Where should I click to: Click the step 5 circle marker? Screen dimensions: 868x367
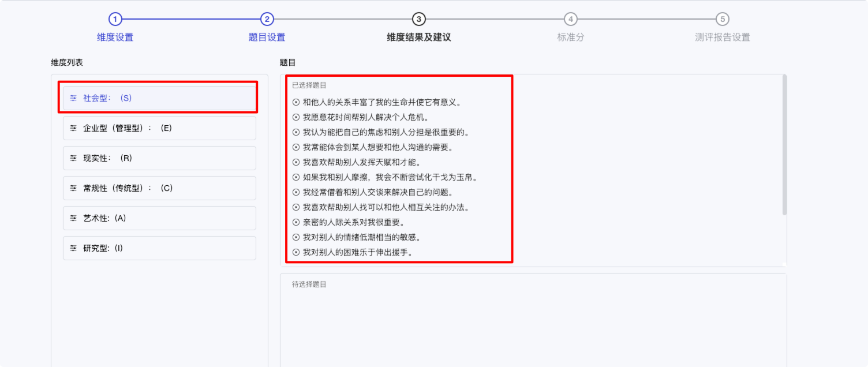tap(722, 19)
